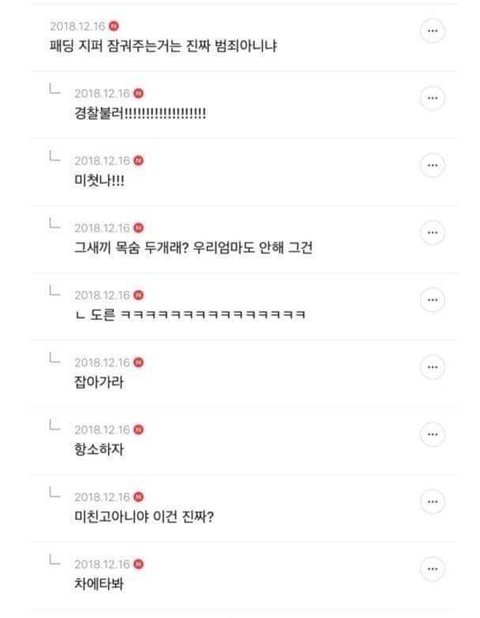Viewport: 480px width, 618px height.
Task: Open more options for the 차에타봐 reply
Action: point(432,569)
